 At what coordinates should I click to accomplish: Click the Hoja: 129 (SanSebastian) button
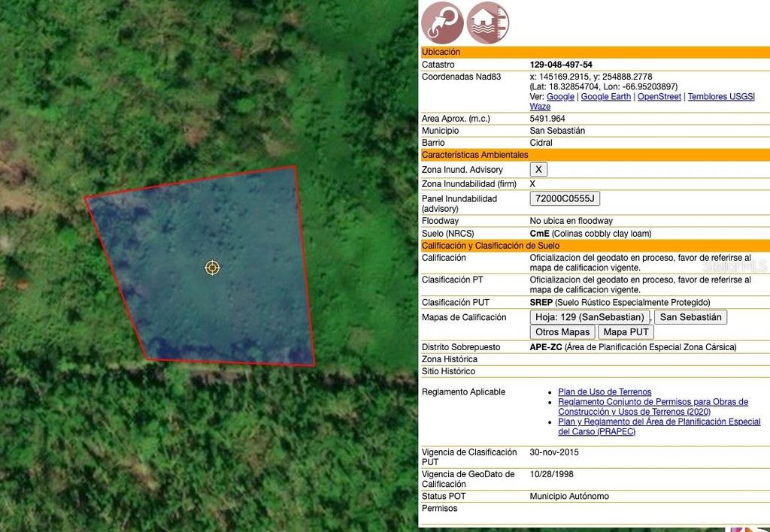pos(589,317)
